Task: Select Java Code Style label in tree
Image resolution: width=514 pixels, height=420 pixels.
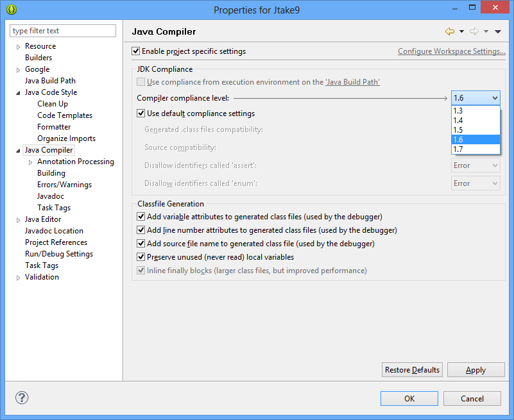Action: point(51,92)
